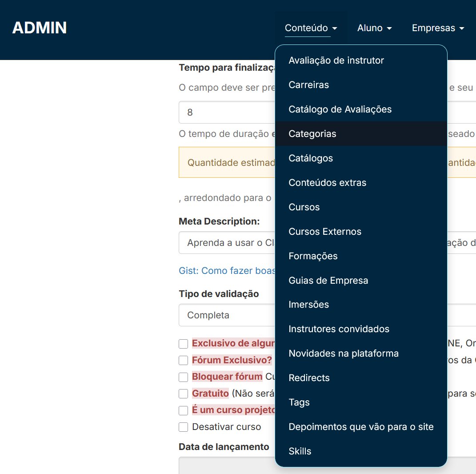Click the Tipo de validação label
This screenshot has width=476, height=474.
[x=219, y=294]
